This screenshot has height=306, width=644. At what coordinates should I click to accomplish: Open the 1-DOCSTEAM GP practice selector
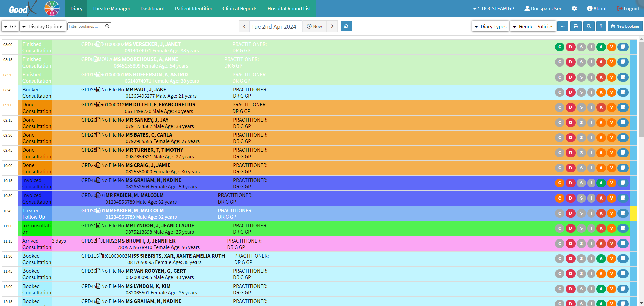tap(493, 8)
